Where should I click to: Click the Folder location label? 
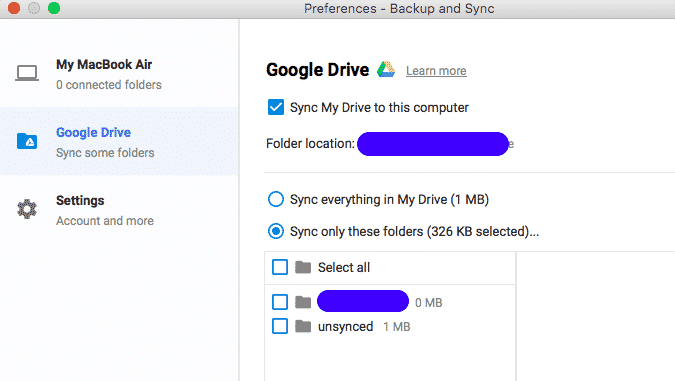click(x=310, y=143)
